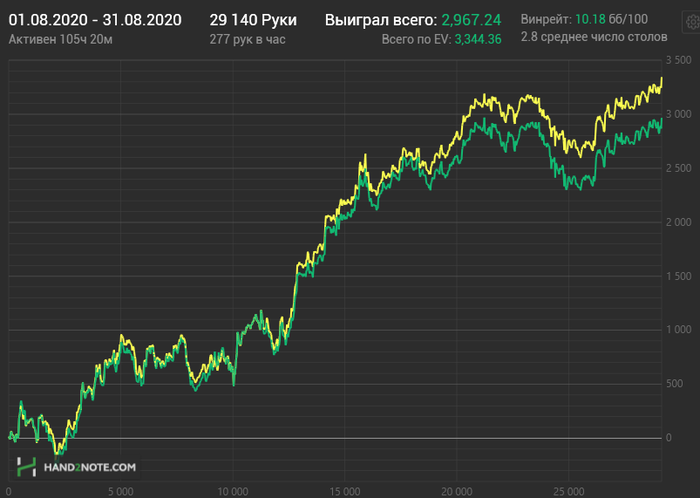This screenshot has width=700, height=498.
Task: Click the Винрейт 10.18 бб/100 stat
Action: [x=584, y=19]
